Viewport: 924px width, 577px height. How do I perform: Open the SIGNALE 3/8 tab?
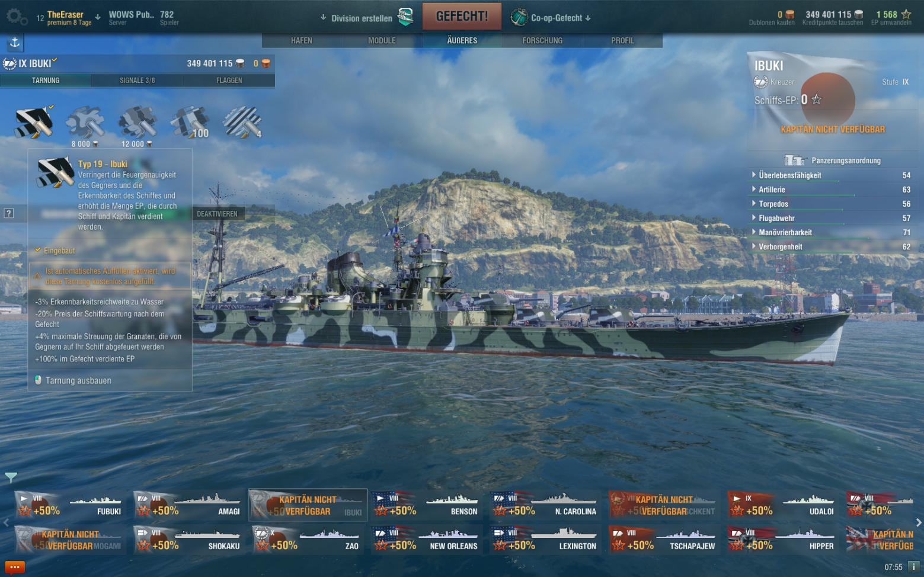pos(137,81)
